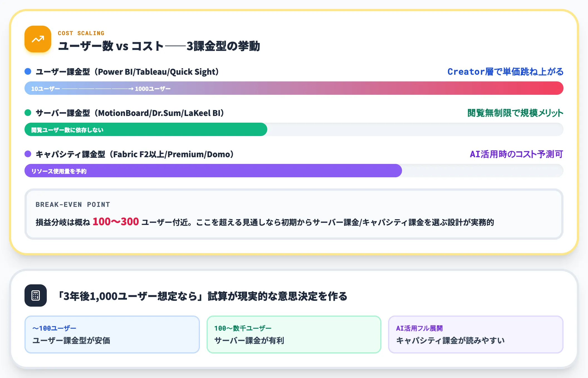The image size is (588, 378).
Task: Click the text ユーザー課金型が安価
Action: coord(71,340)
